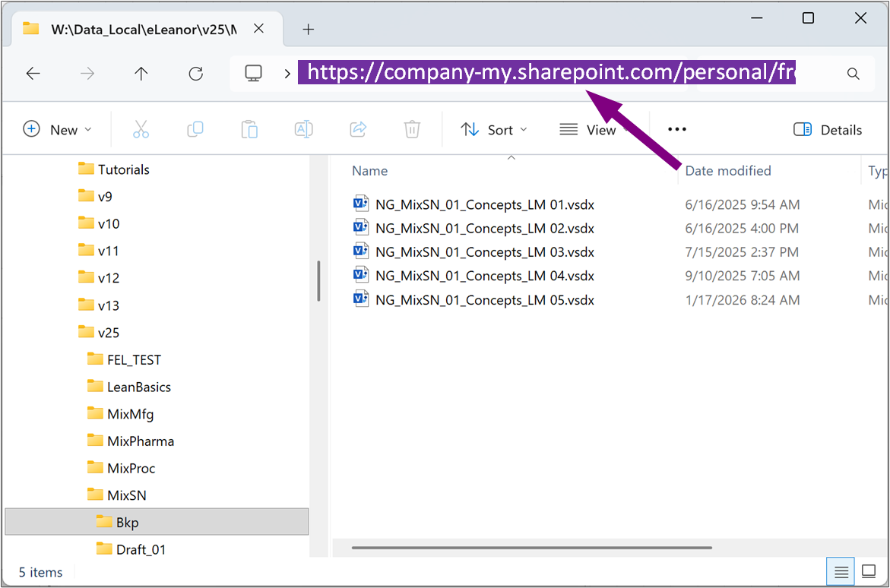Go up one folder level
Screen dimensions: 890x588
(141, 74)
